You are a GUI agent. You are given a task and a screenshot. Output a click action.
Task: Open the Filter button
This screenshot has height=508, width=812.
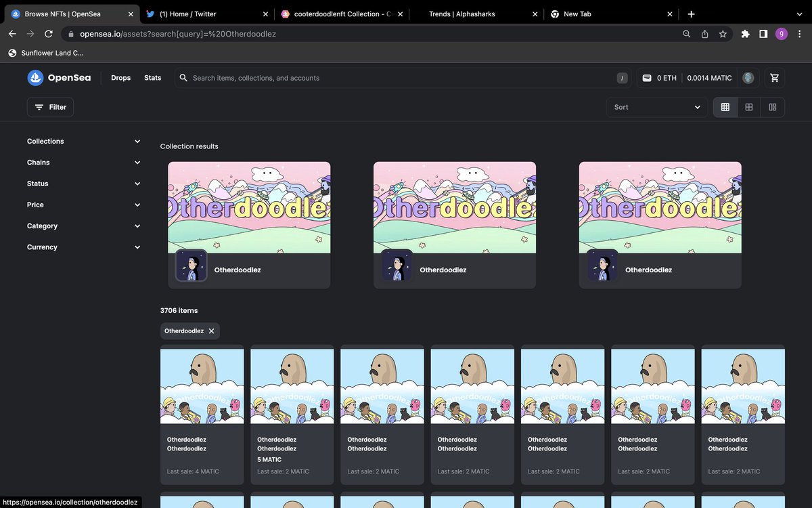(50, 107)
